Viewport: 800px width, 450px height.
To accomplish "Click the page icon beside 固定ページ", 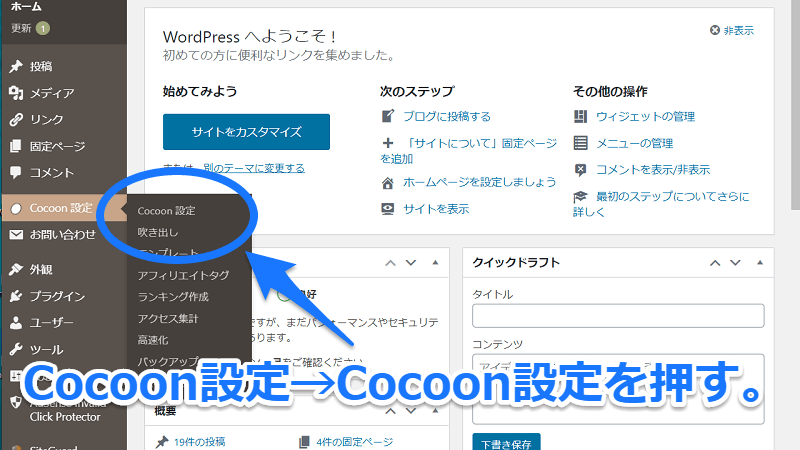I will click(x=15, y=146).
